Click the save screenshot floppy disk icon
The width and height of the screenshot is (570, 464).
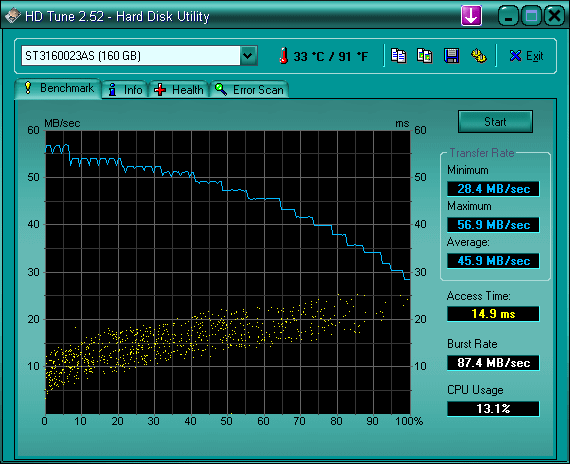point(451,56)
